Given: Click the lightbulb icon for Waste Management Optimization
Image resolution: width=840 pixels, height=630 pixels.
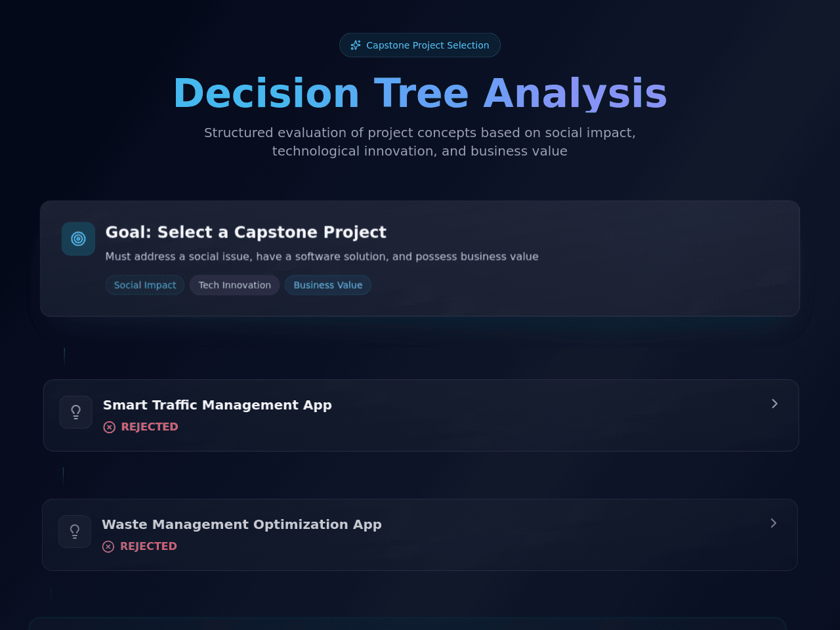Looking at the screenshot, I should coord(75,532).
